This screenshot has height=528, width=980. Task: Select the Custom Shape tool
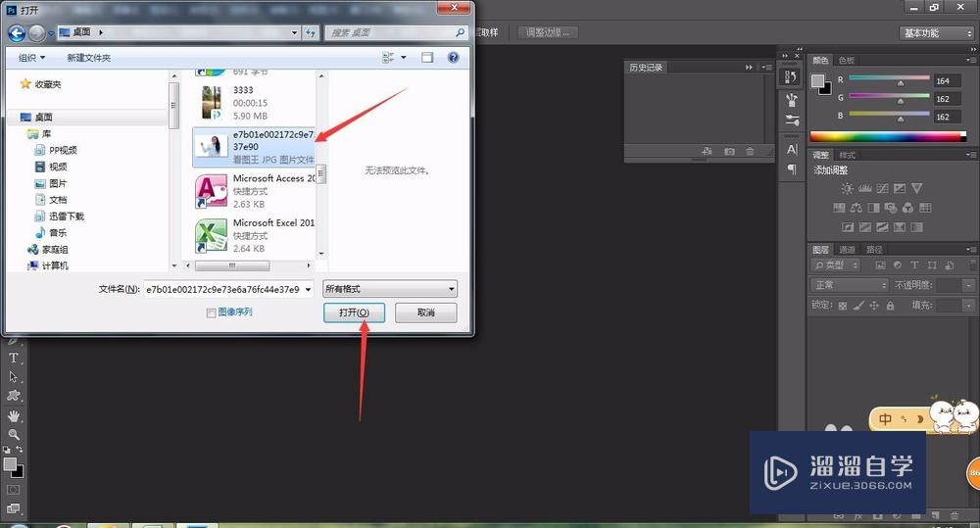point(13,396)
